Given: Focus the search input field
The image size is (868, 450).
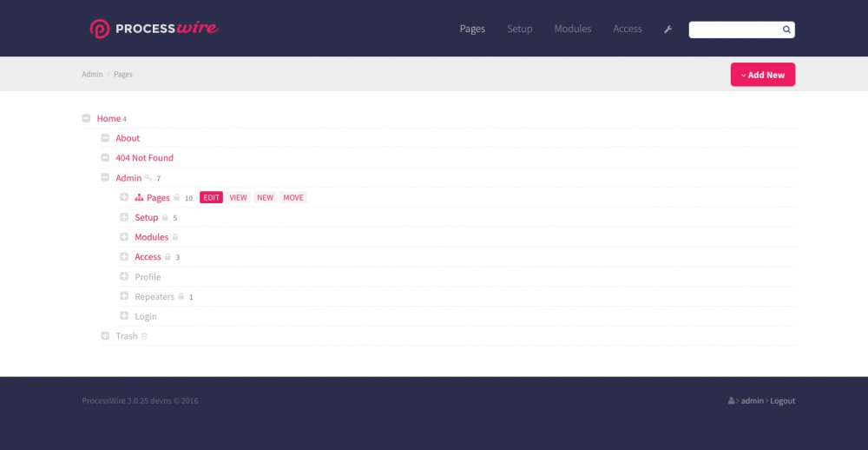Looking at the screenshot, I should click(x=734, y=30).
